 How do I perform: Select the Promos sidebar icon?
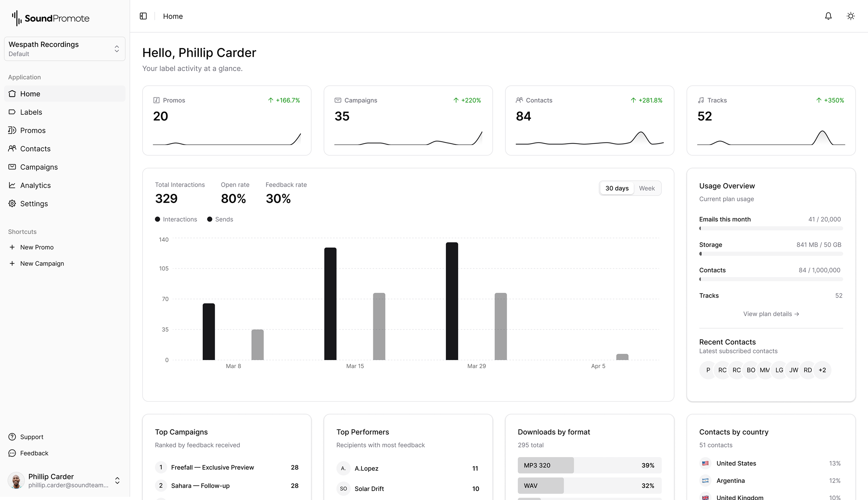click(12, 130)
